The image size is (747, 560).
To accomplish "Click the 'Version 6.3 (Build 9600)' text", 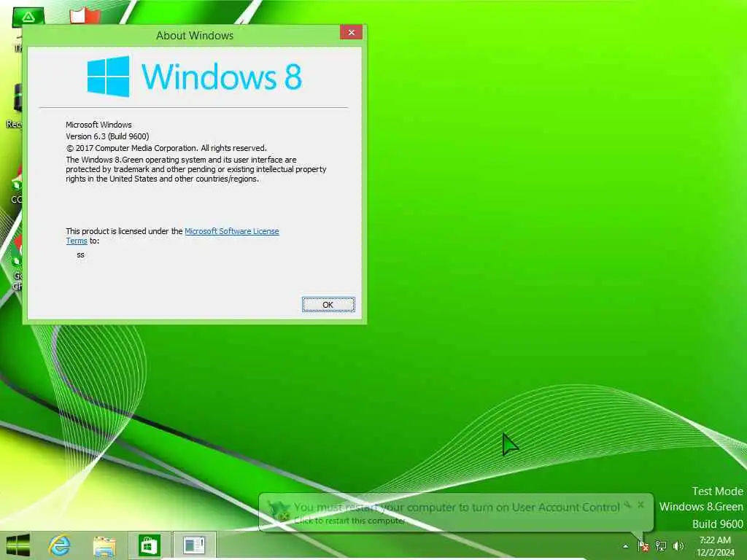I will pyautogui.click(x=107, y=136).
